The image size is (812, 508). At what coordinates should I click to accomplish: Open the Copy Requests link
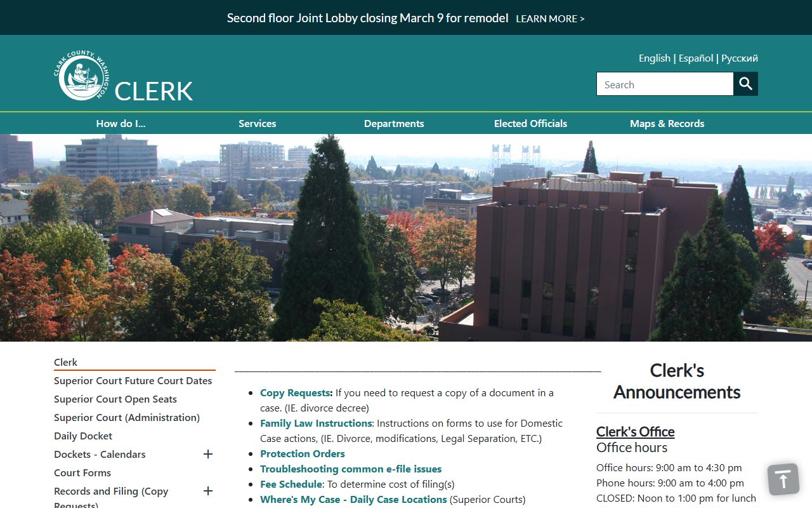click(x=296, y=392)
